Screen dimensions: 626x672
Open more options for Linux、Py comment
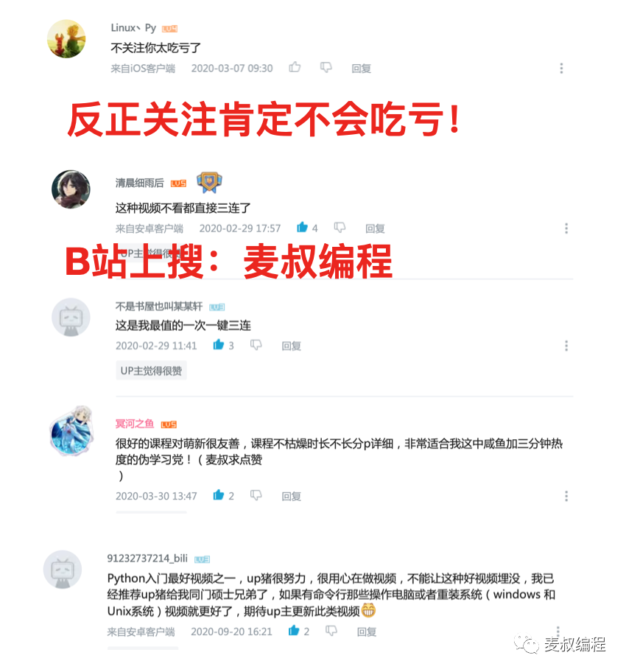(x=561, y=68)
